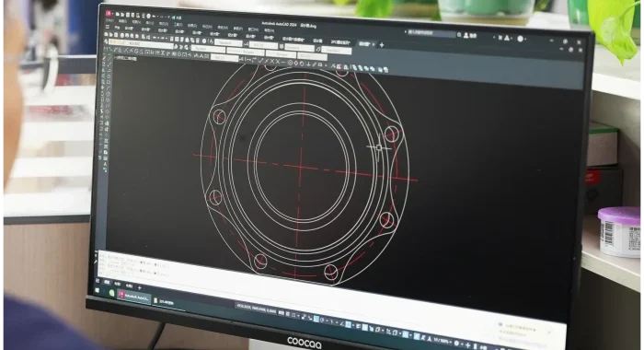Click the Multileader Style icon in Styles toolbar
Viewport: 644px width, 350px height.
[318, 50]
